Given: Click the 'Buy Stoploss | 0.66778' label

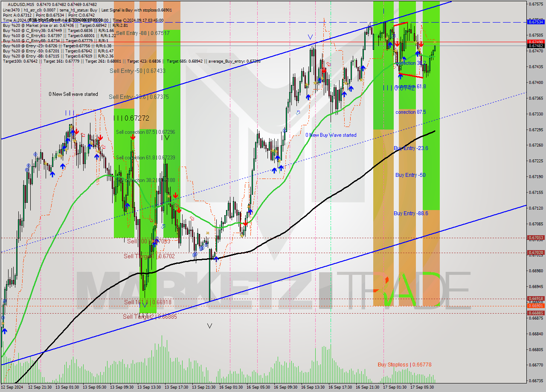Looking at the screenshot, I should (x=404, y=365).
